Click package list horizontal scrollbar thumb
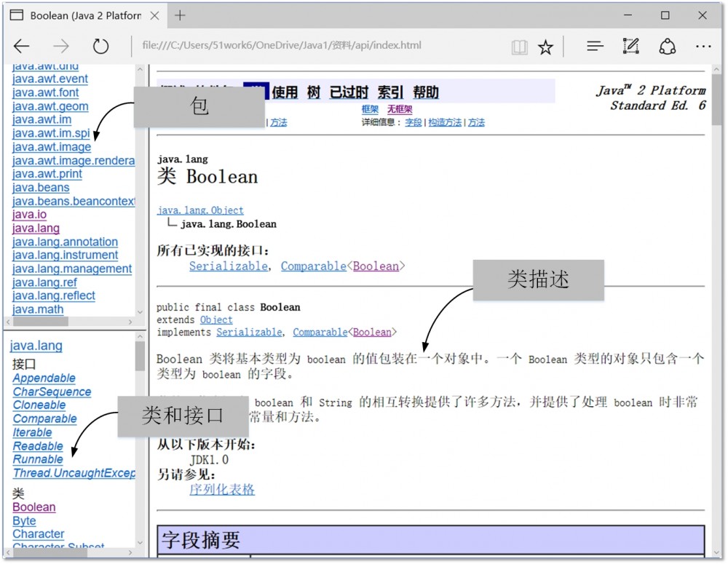The width and height of the screenshot is (728, 564). coord(40,321)
